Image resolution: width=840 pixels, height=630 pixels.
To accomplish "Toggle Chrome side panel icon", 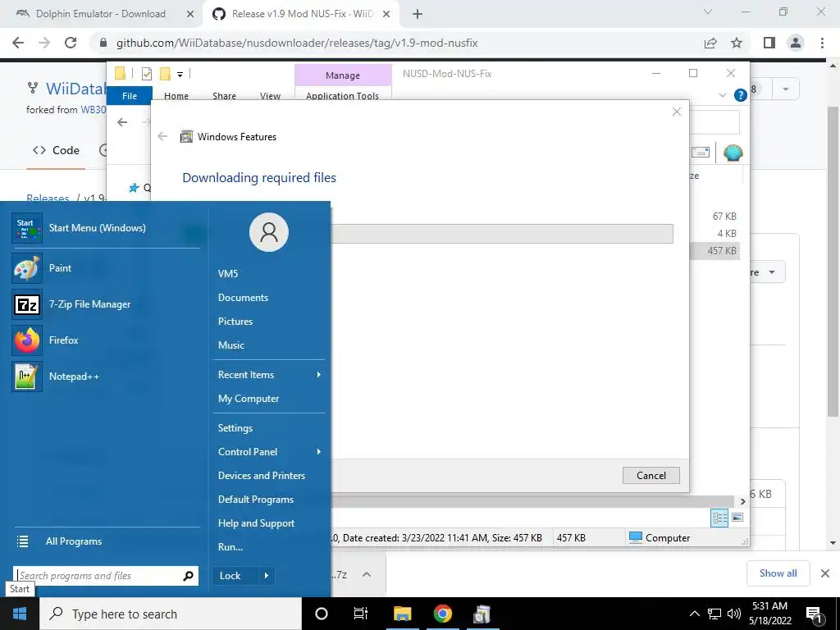I will [769, 43].
